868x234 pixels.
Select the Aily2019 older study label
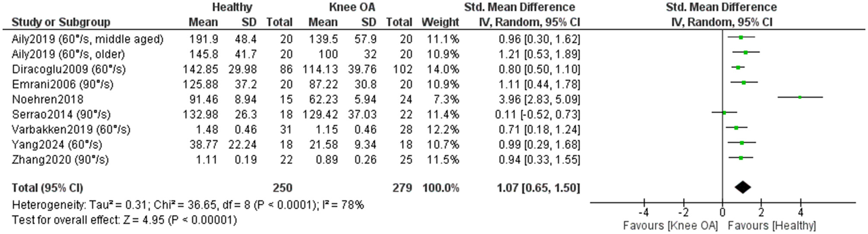[x=68, y=54]
